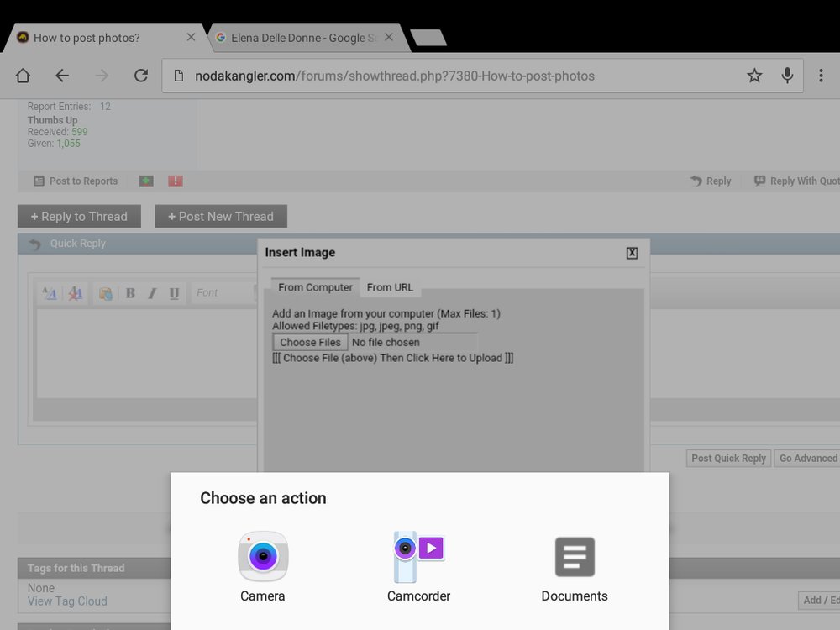
Task: Select the From Computer tab
Action: pos(315,287)
